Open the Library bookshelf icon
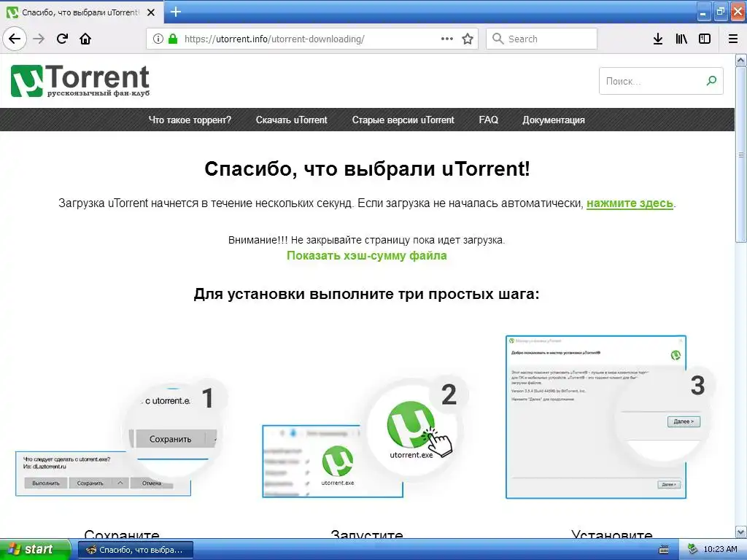This screenshot has width=747, height=560. tap(681, 39)
